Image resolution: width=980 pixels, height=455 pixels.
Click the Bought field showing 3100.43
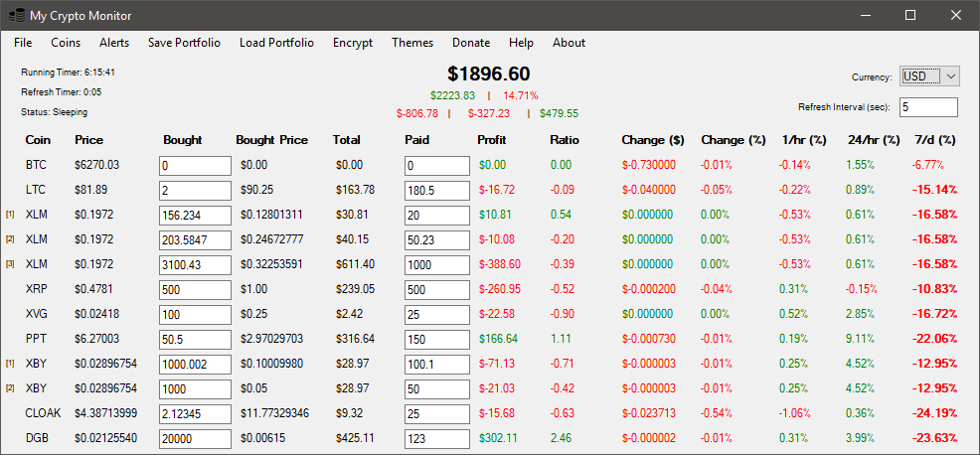pos(195,265)
